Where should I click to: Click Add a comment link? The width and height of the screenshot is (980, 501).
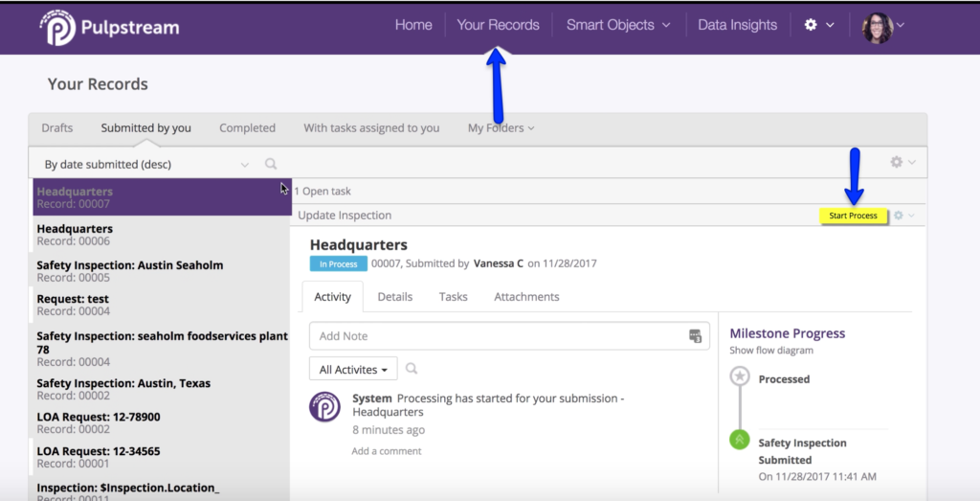click(387, 451)
